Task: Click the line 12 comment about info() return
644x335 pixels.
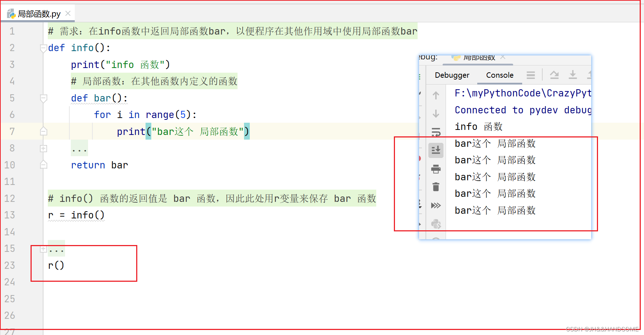Action: [212, 199]
